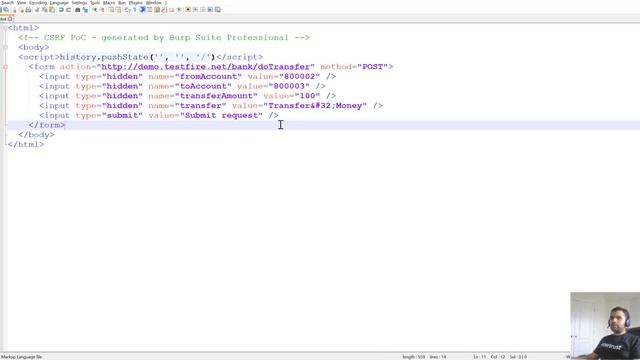Click the "transferAmount" attribute value
The width and height of the screenshot is (640, 360).
[216, 96]
